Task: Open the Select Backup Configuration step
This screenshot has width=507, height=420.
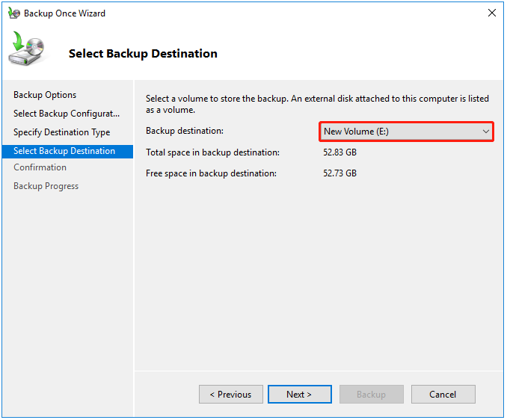Action: tap(67, 114)
